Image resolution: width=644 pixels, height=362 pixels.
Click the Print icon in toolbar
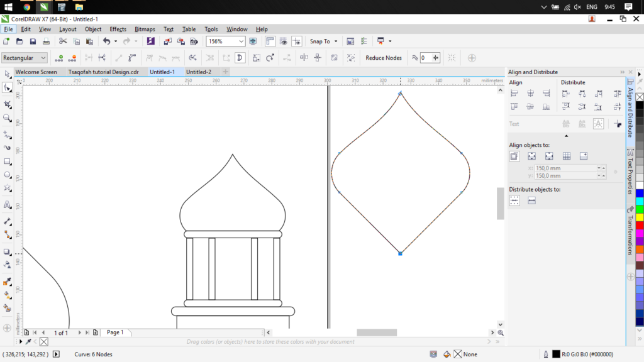tap(46, 41)
